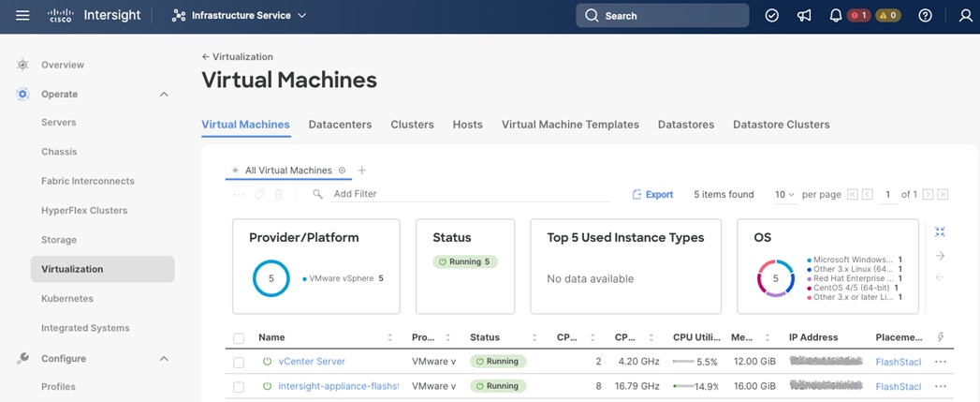980x402 pixels.
Task: Open the notifications bell icon
Action: pos(836,16)
